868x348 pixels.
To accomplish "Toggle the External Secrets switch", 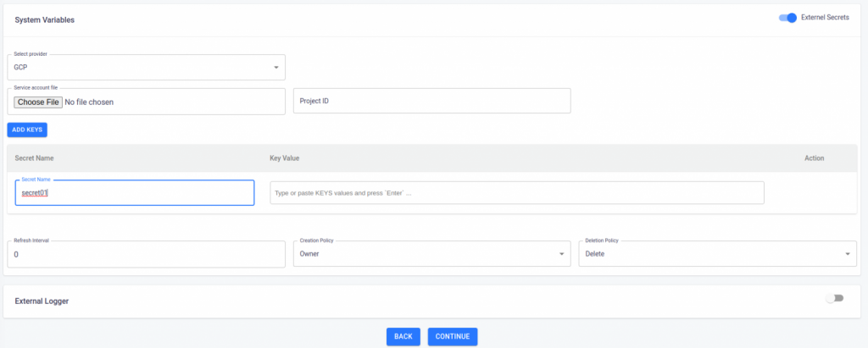I will click(x=787, y=18).
